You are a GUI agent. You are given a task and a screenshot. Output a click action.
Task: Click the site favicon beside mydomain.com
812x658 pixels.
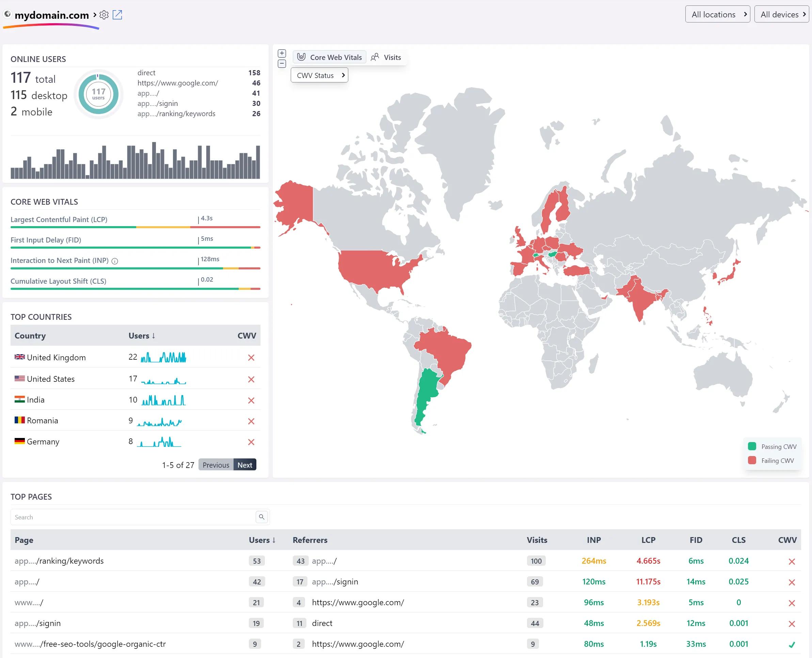(x=7, y=14)
